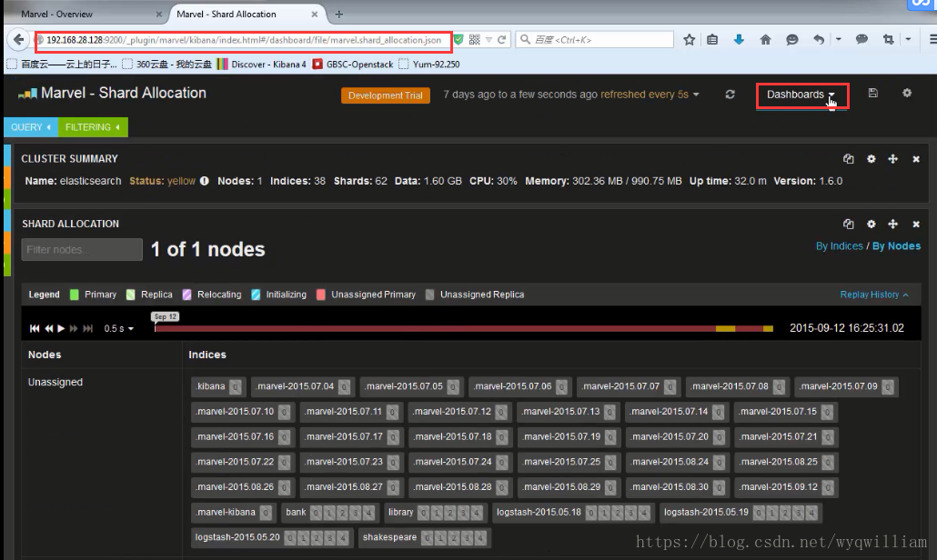Save the dashboard with the floppy icon

point(873,93)
